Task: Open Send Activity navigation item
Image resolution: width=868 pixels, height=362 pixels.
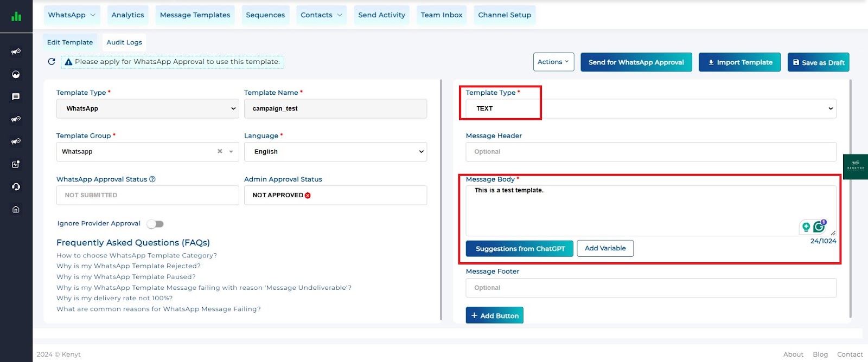Action: [x=382, y=15]
